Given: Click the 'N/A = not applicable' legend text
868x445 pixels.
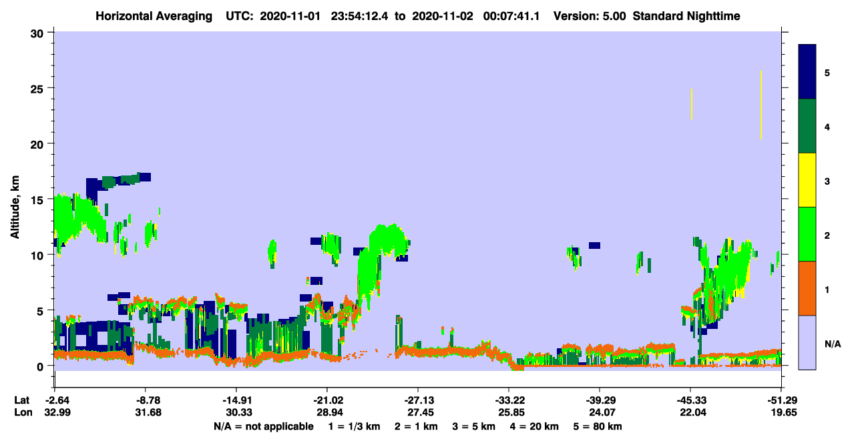Looking at the screenshot, I should pos(264,426).
